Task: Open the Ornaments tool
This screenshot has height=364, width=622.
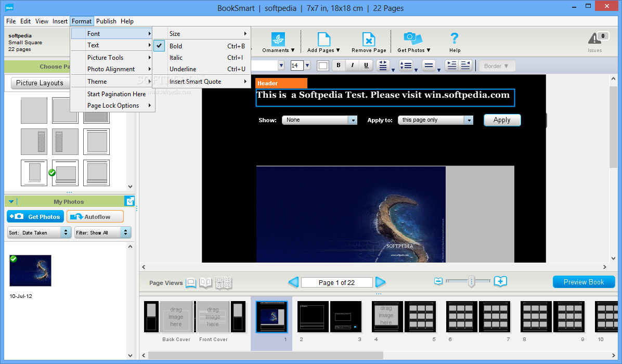Action: [x=278, y=43]
